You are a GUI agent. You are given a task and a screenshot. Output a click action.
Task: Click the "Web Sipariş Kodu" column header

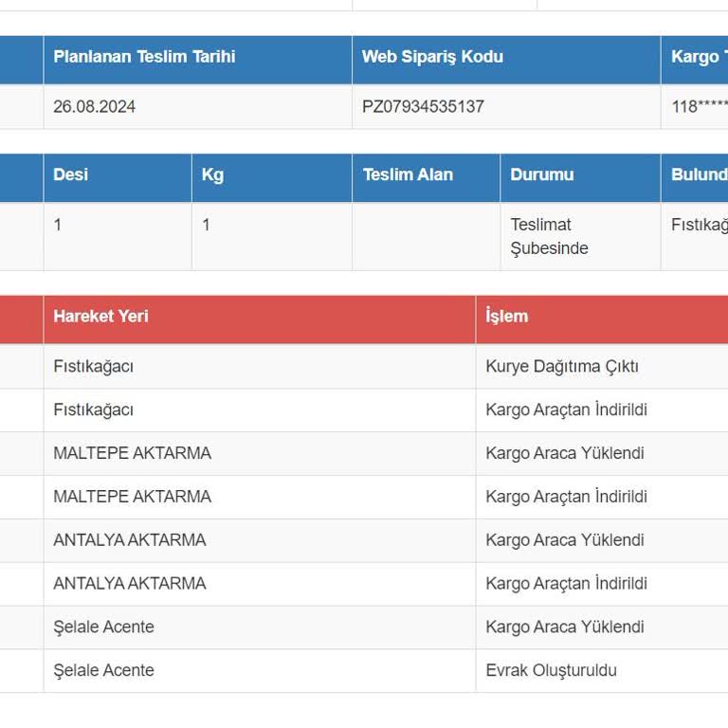click(432, 57)
